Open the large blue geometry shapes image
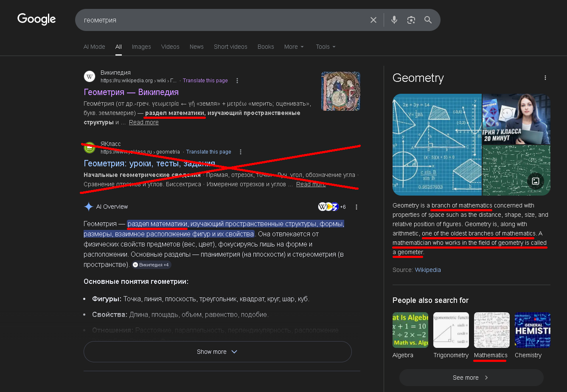The width and height of the screenshot is (567, 392). tap(437, 145)
